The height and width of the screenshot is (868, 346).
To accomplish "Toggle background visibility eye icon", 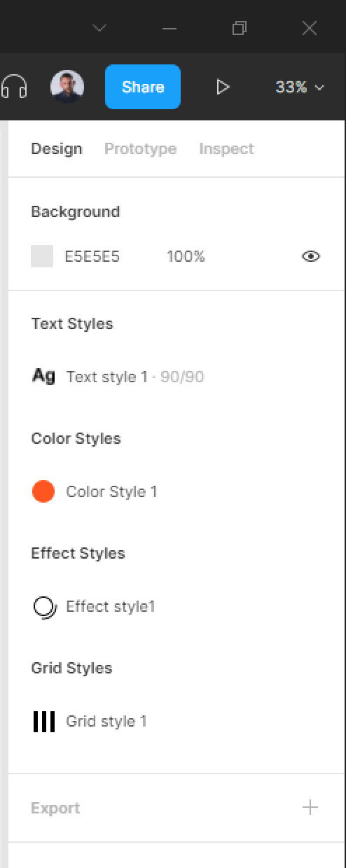I will coord(311,256).
